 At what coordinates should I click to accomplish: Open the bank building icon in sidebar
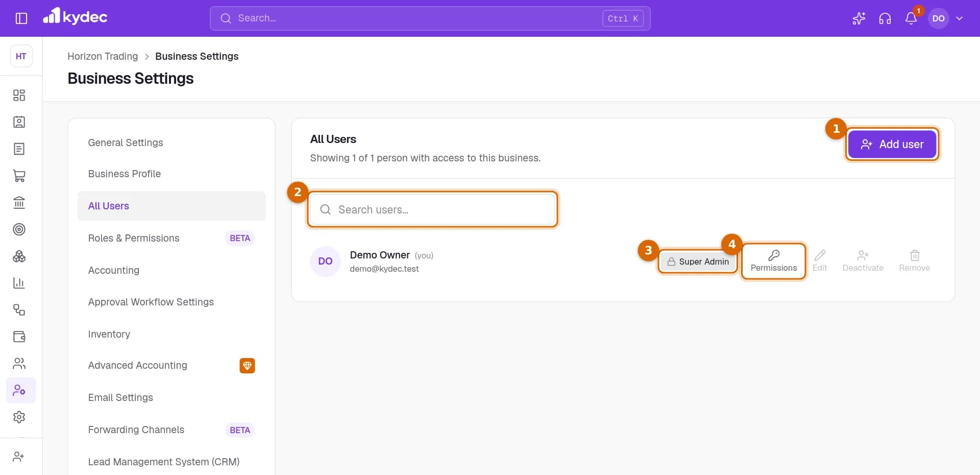(19, 202)
